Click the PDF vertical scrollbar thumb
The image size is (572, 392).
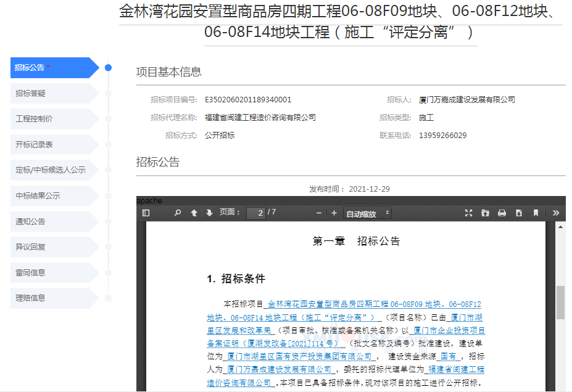[560, 303]
